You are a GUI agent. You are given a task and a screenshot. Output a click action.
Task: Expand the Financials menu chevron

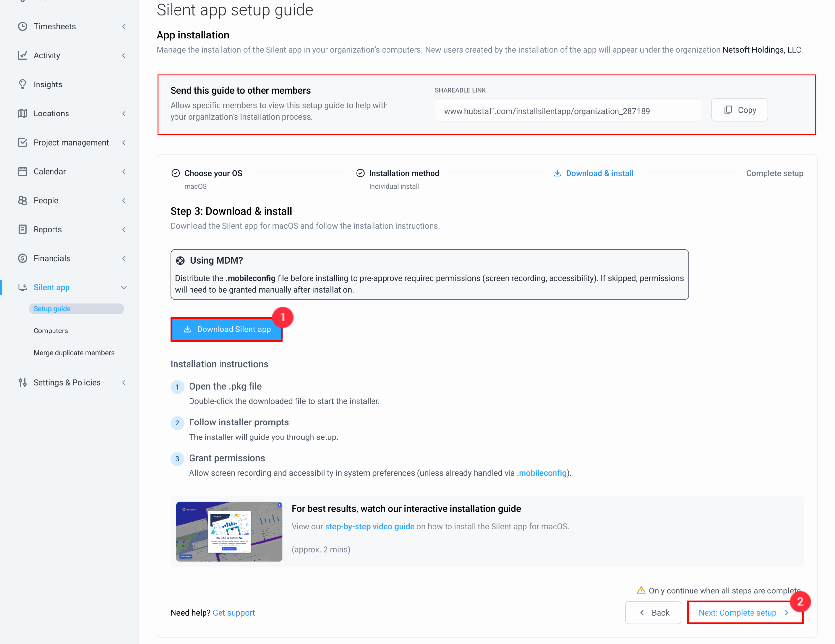coord(124,258)
